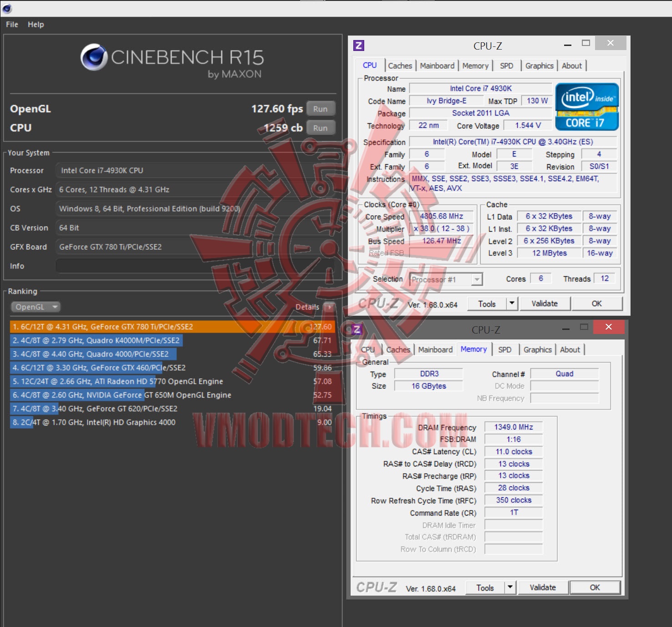672x627 pixels.
Task: Click the memory Size value 16 GBytes
Action: [x=429, y=386]
